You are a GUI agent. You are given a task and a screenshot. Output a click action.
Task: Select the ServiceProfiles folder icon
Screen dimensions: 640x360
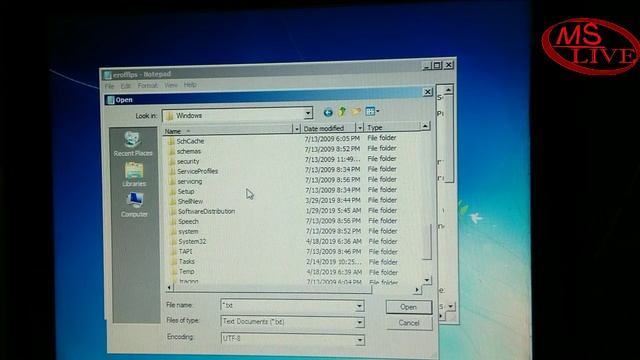point(172,171)
